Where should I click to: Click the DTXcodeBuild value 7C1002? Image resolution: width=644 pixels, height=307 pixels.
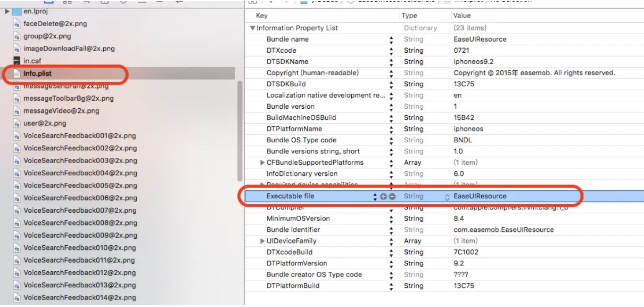[x=466, y=252]
